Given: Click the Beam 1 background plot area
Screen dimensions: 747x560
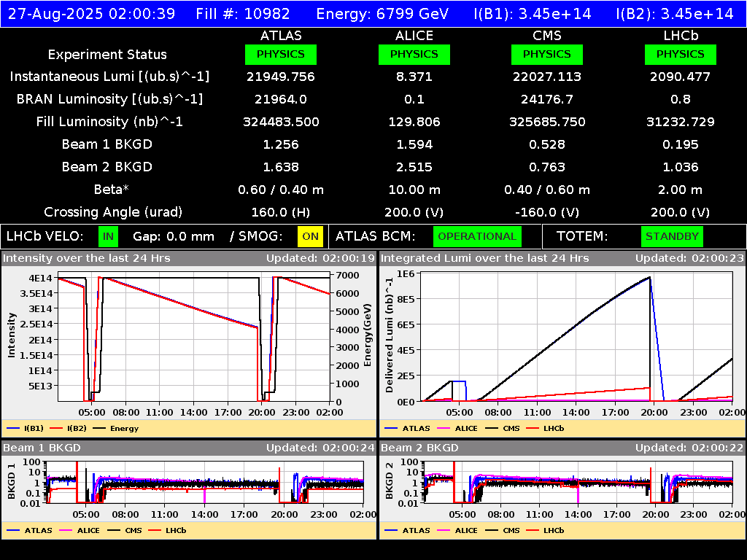Looking at the screenshot, I should [205, 481].
